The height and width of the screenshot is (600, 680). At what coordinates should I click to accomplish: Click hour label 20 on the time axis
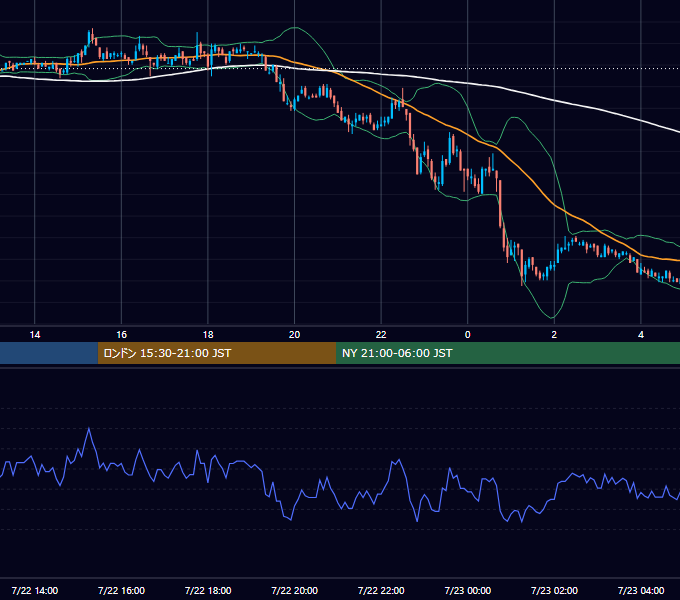294,335
